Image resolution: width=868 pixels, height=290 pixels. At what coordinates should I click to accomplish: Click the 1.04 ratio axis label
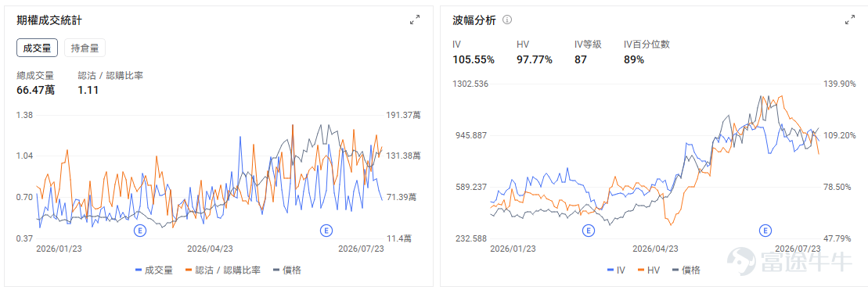point(26,156)
